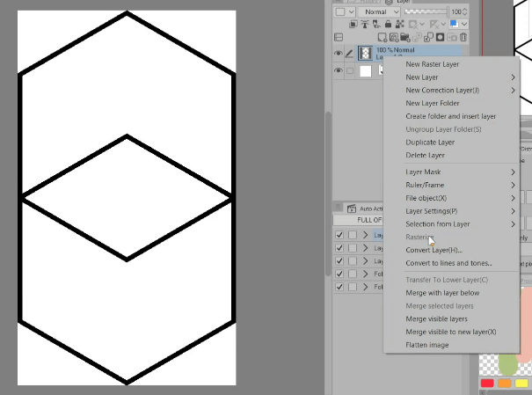Toggle visibility eye of the bottom paper layer
This screenshot has width=532, height=395.
[339, 70]
